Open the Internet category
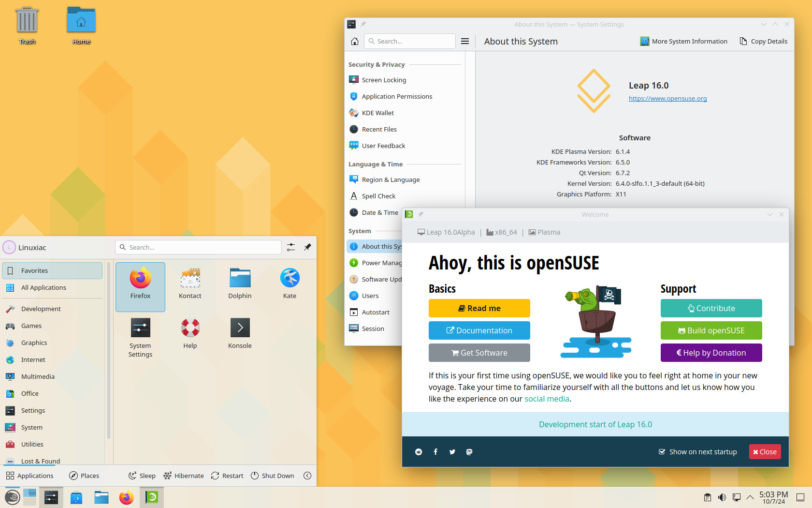 click(x=52, y=359)
